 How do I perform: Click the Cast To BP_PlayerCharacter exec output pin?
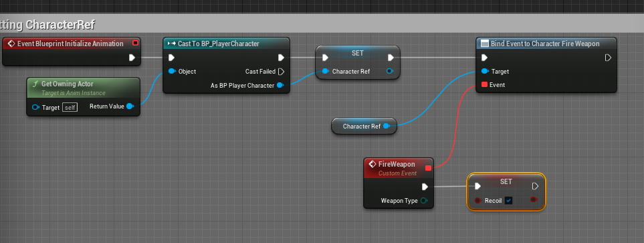click(281, 58)
